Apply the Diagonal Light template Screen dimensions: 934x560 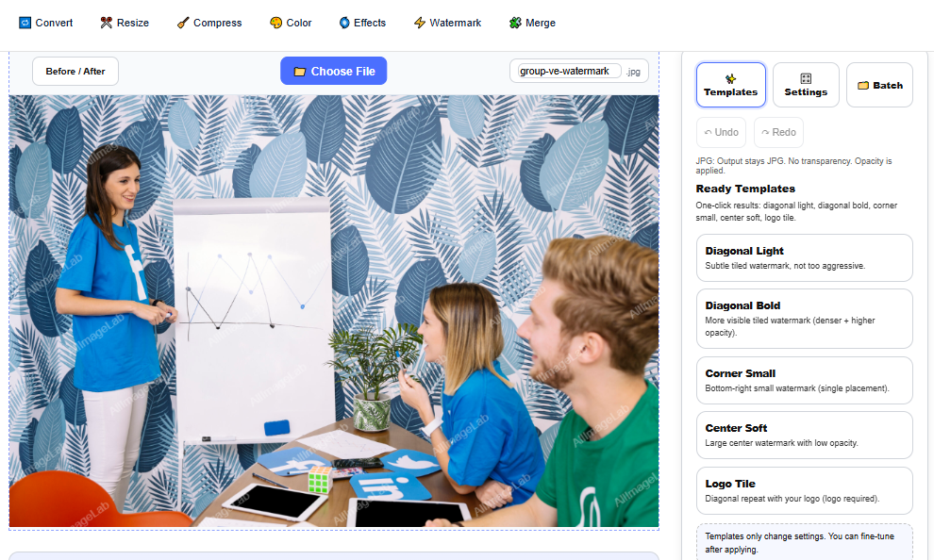[x=804, y=257]
